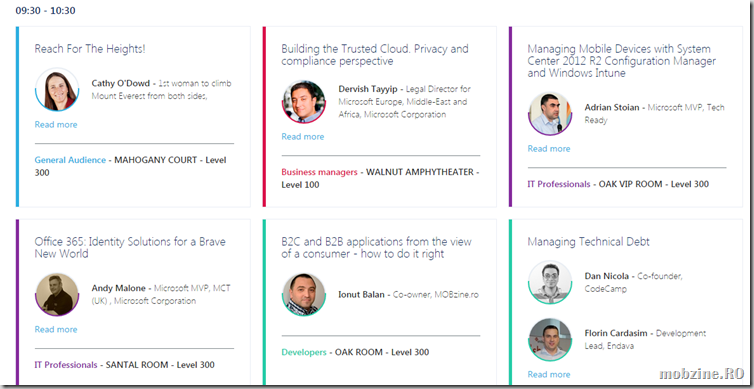Select the Business managers category link
This screenshot has height=389, width=754.
pos(319,172)
